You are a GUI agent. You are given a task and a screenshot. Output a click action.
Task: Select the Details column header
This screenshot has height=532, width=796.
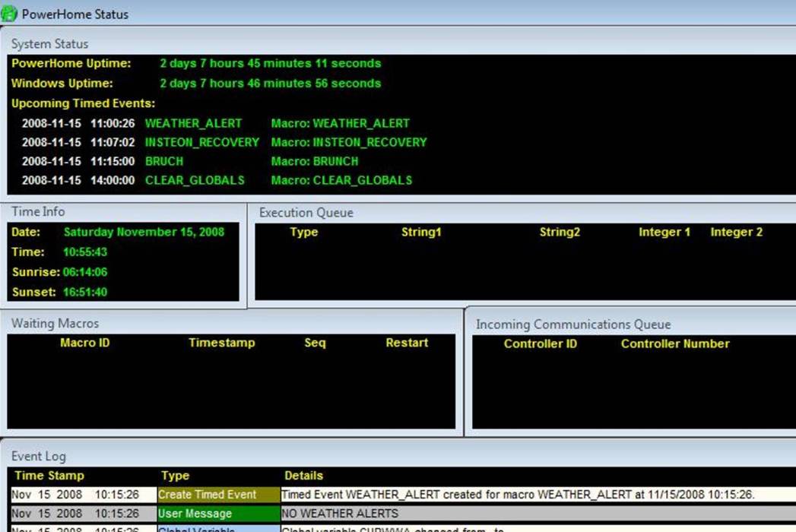coord(303,477)
